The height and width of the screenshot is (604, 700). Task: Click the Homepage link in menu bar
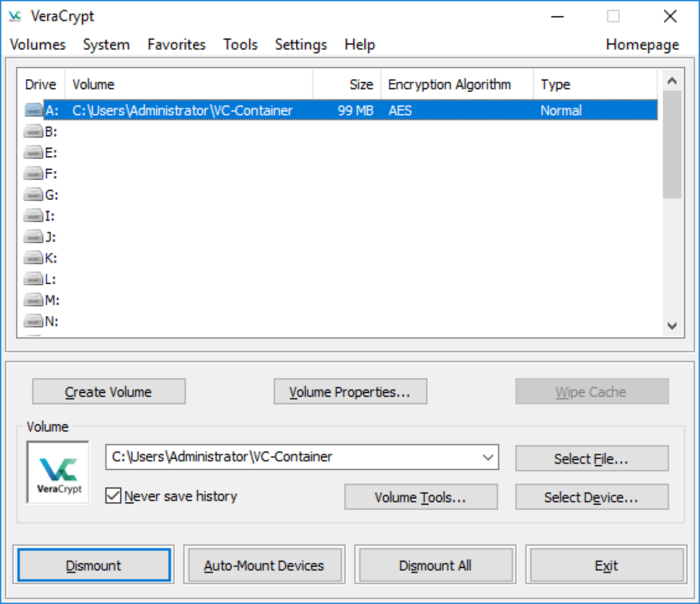click(642, 45)
